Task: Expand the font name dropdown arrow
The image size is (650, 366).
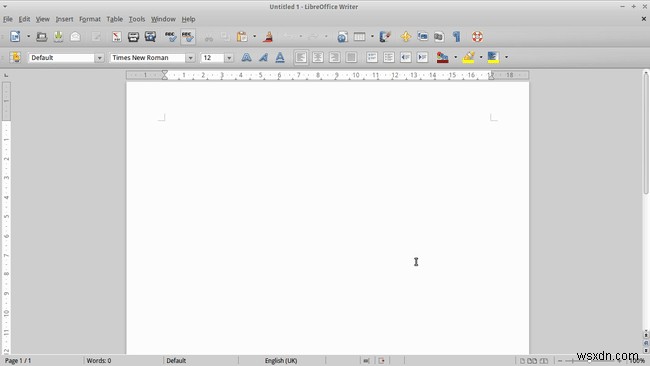Action: point(190,58)
